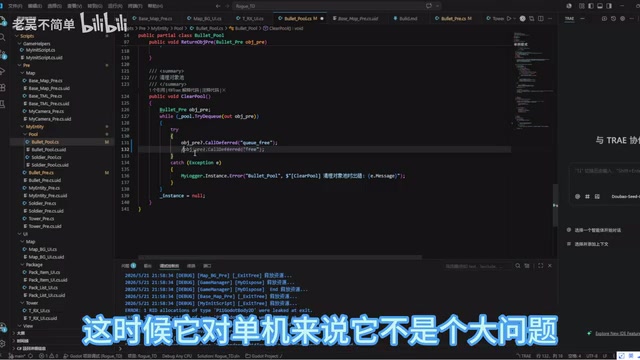640x360 pixels.
Task: Open the Settings gear in activity bar
Action: pyautogui.click(x=3, y=344)
